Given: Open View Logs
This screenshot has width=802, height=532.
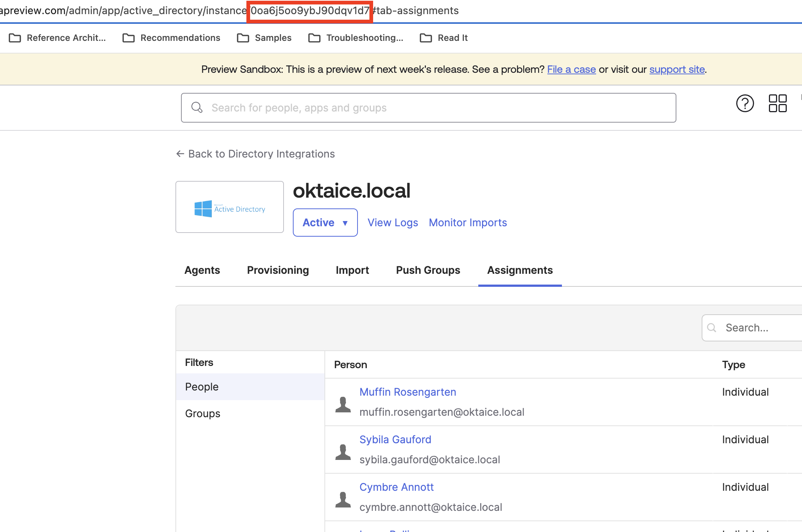Looking at the screenshot, I should coord(392,222).
